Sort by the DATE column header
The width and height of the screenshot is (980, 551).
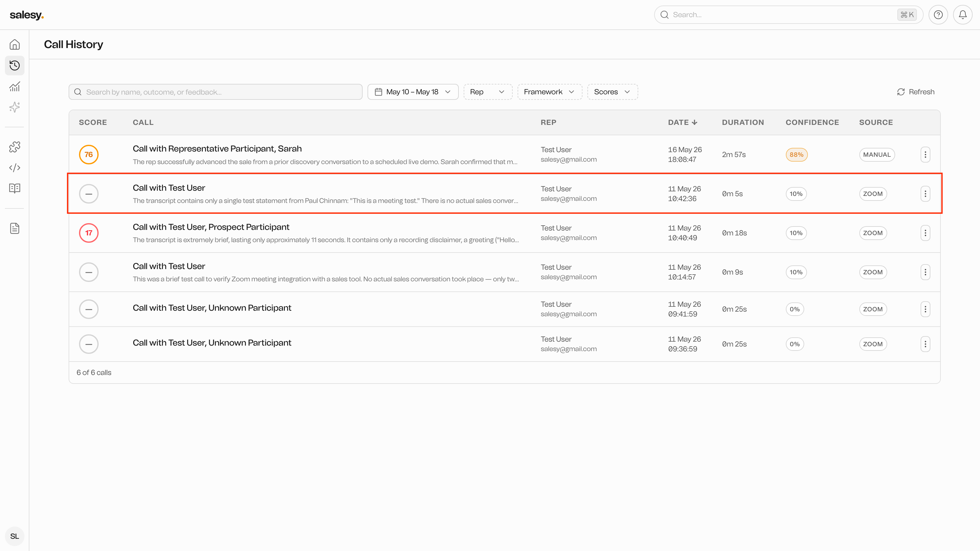point(683,122)
